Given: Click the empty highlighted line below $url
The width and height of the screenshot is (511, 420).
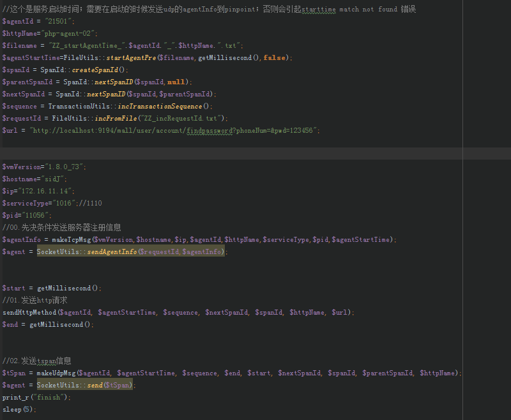Looking at the screenshot, I should click(x=256, y=153).
